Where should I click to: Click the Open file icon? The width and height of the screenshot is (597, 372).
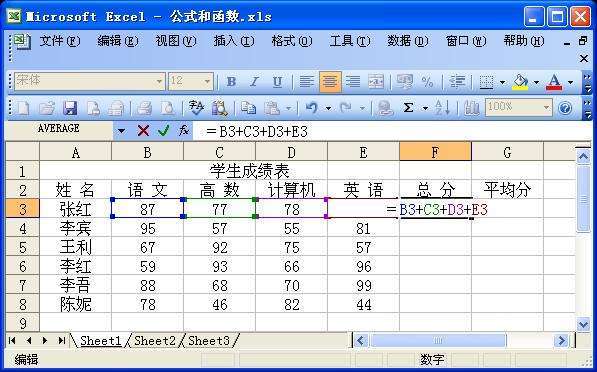tap(46, 109)
